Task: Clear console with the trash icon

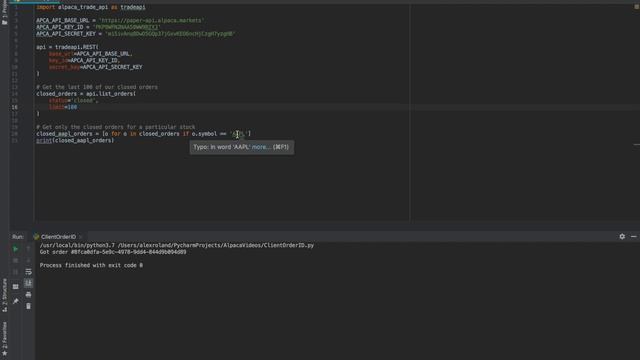Action: [x=28, y=306]
